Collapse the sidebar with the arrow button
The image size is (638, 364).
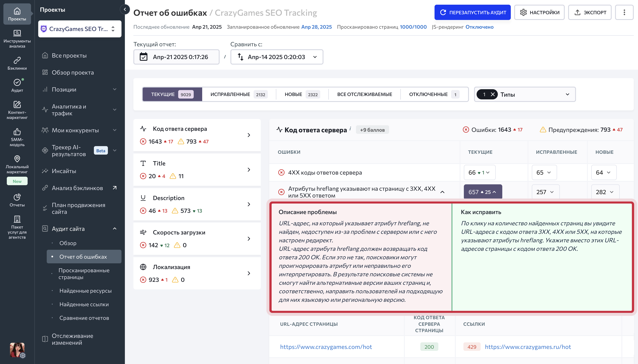pyautogui.click(x=125, y=10)
